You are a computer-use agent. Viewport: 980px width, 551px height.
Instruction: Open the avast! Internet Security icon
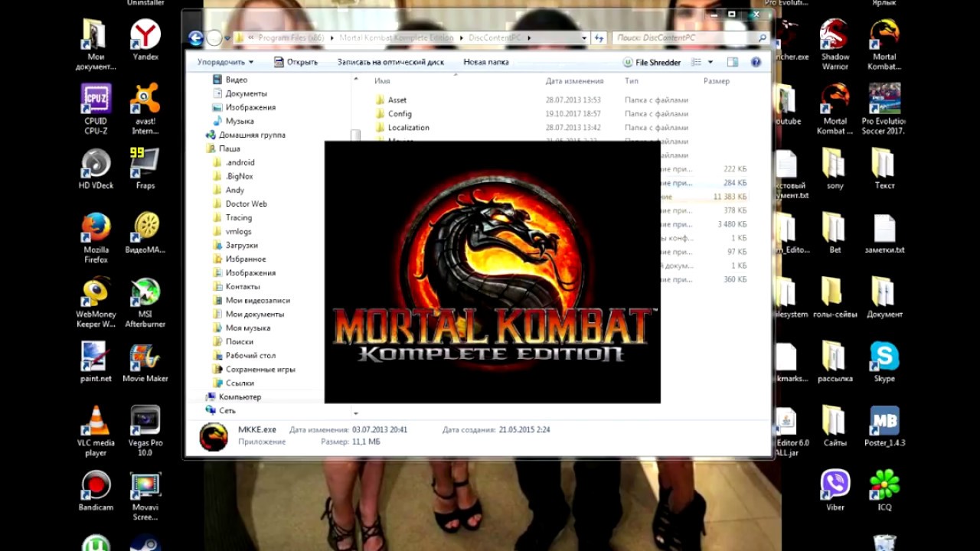coord(145,109)
